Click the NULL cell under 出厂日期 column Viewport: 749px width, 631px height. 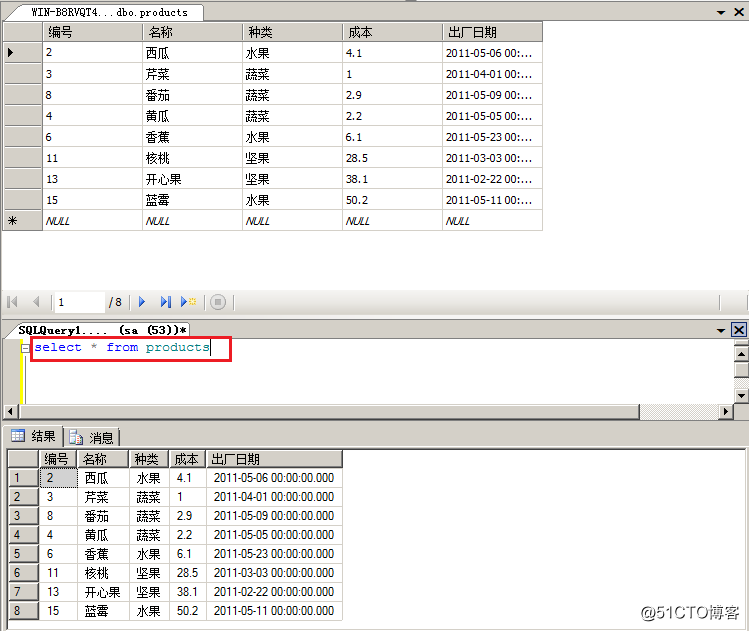[492, 221]
